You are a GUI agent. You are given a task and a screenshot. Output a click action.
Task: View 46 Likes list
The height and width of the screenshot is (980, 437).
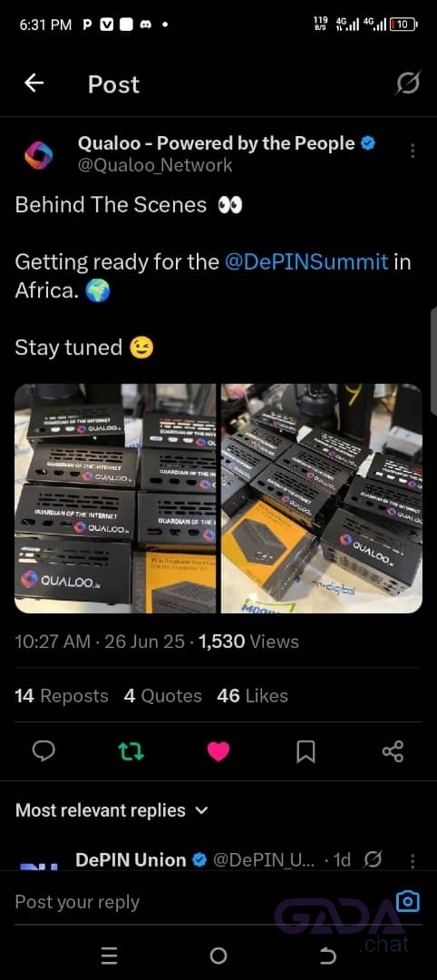pos(252,696)
